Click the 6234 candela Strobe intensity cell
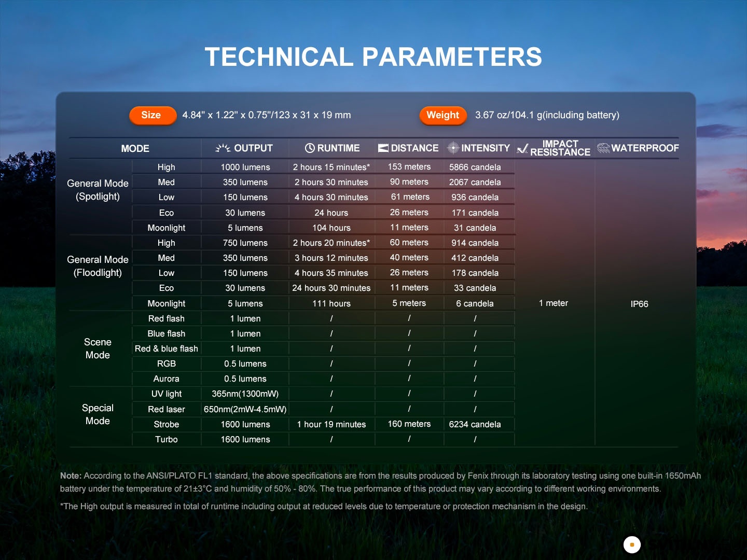The width and height of the screenshot is (747, 560). 475,425
